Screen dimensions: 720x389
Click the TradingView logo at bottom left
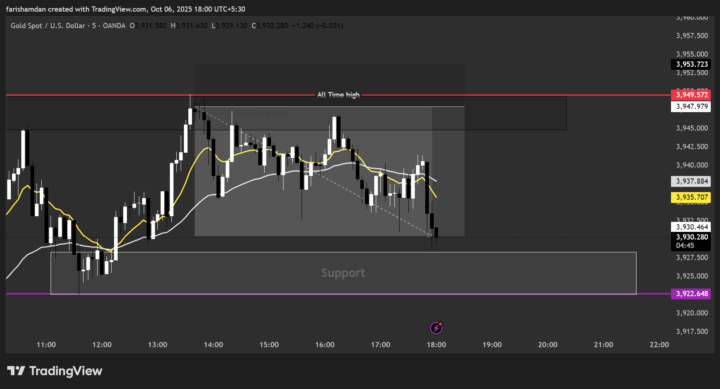55,371
